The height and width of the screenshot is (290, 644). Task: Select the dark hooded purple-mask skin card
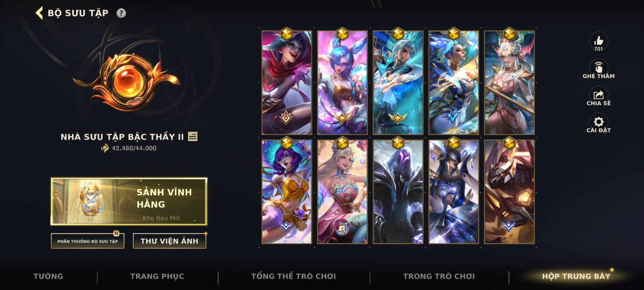pos(398,192)
